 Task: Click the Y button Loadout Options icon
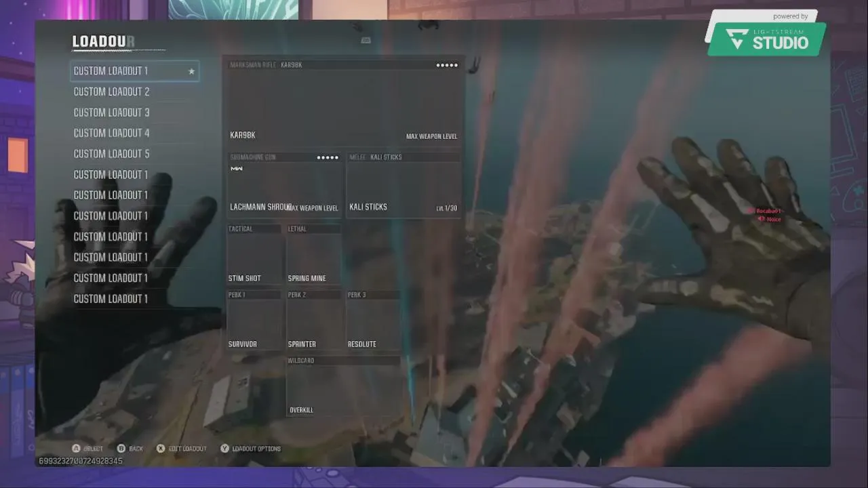(x=224, y=449)
